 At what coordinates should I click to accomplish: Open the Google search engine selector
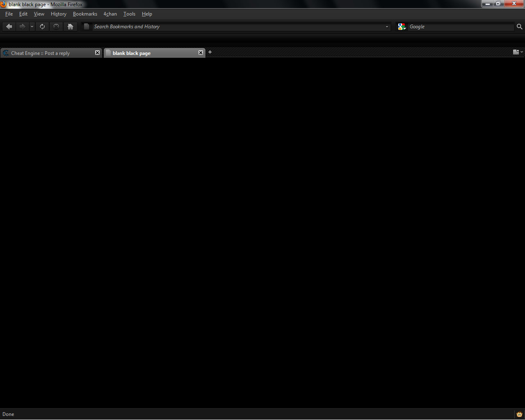[402, 27]
